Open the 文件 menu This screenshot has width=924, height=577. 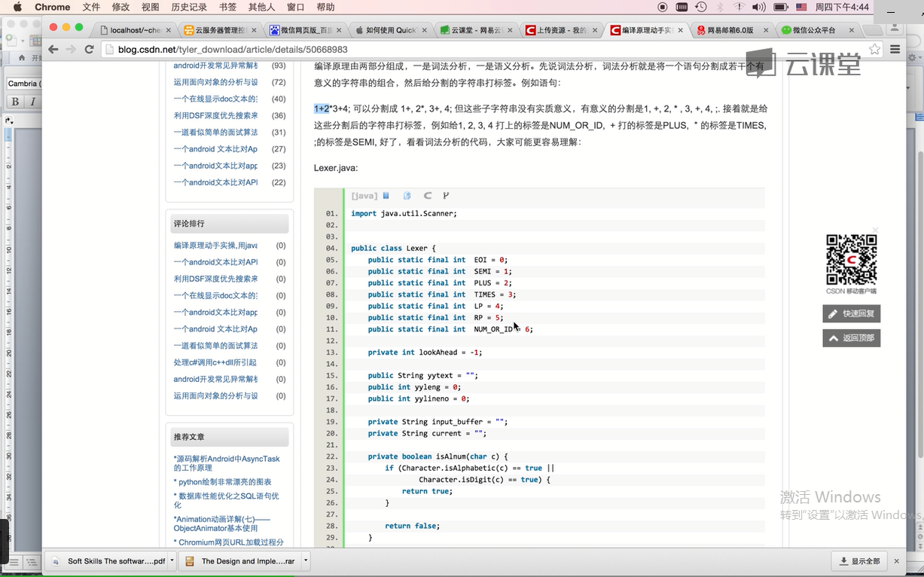[x=91, y=7]
